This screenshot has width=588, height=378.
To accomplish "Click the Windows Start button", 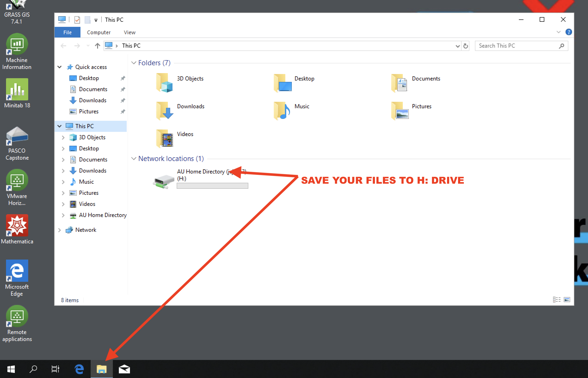I will (11, 369).
